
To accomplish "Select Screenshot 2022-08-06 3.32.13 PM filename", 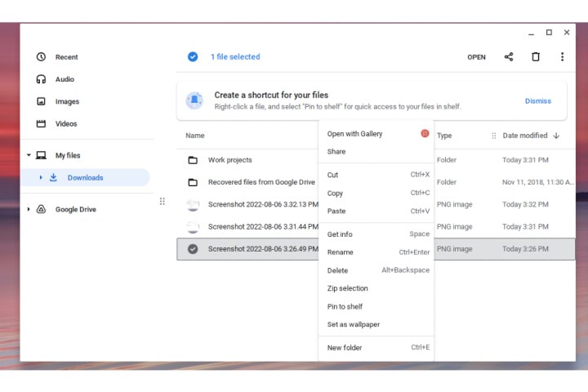I will [263, 204].
